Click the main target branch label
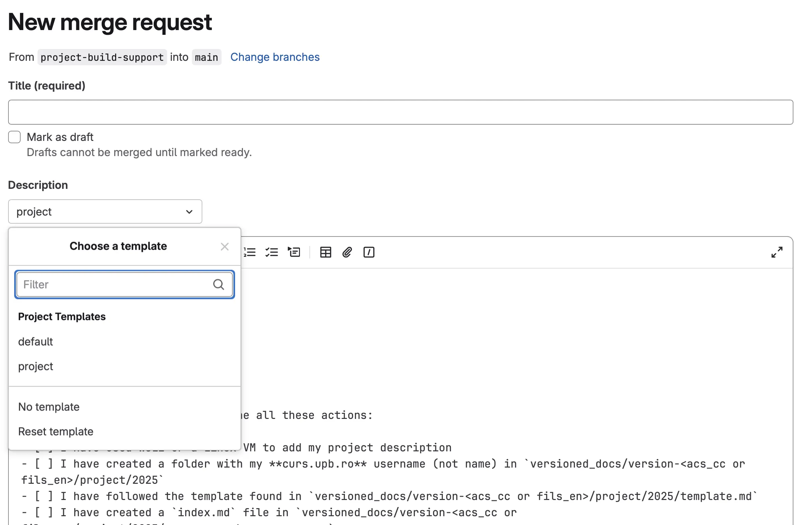Screen dimensions: 812x525 pyautogui.click(x=206, y=57)
